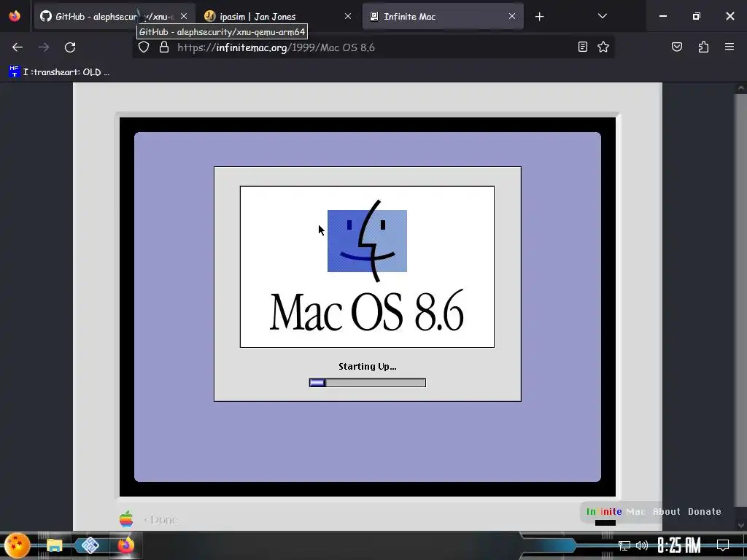Click Firefox in the taskbar
The height and width of the screenshot is (560, 747).
pos(126,545)
